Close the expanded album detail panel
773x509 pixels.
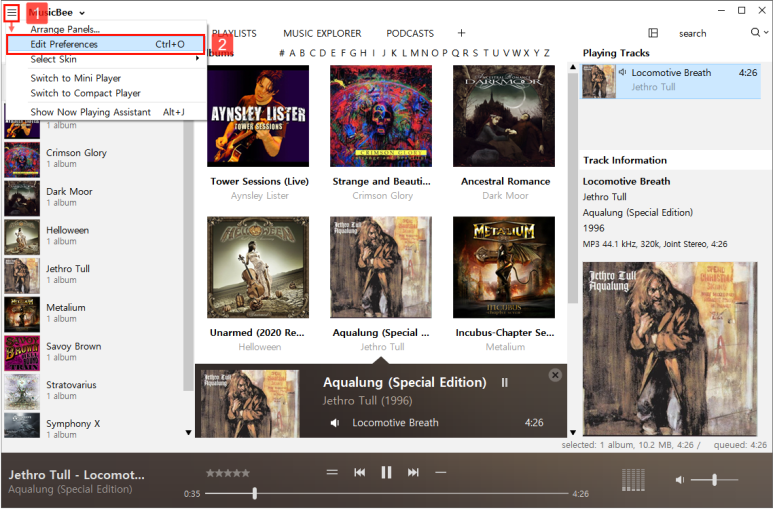point(555,375)
